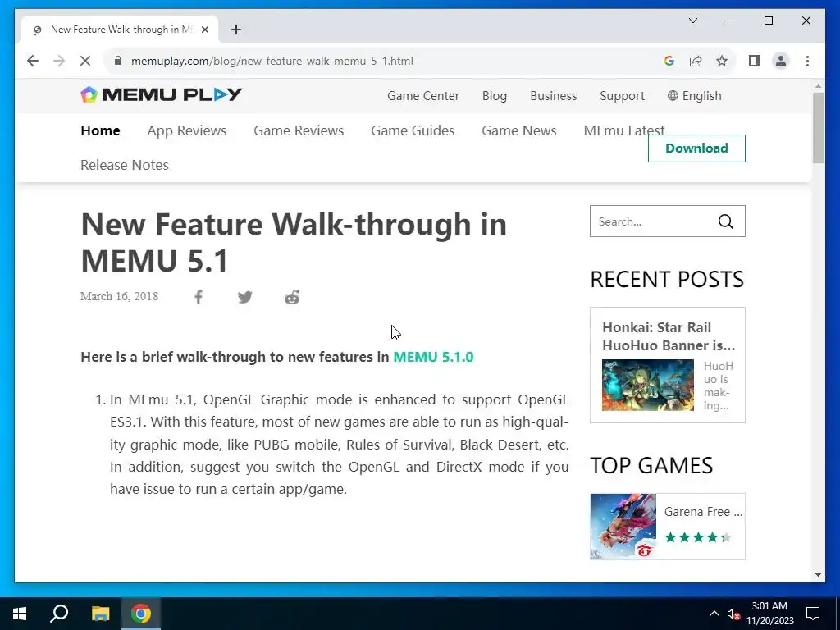This screenshot has width=840, height=630.
Task: Select Game Guides navigation tab
Action: [x=413, y=130]
